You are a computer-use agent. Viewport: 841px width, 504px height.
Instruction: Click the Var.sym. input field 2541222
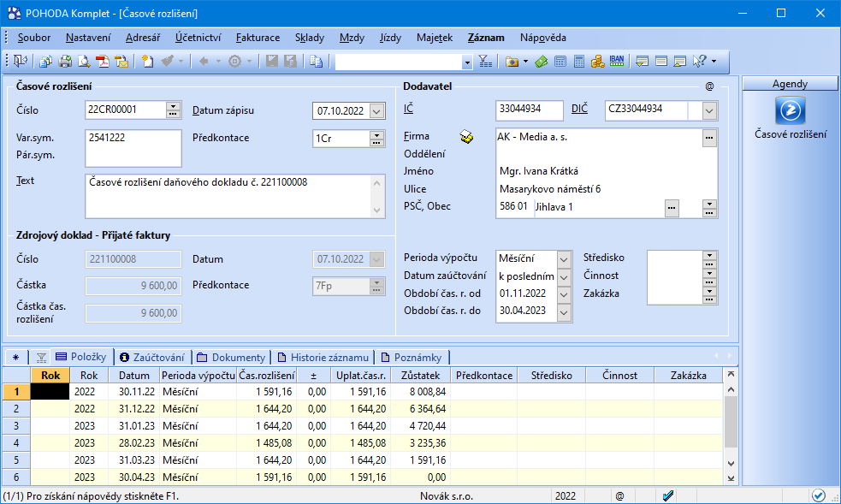coord(133,148)
